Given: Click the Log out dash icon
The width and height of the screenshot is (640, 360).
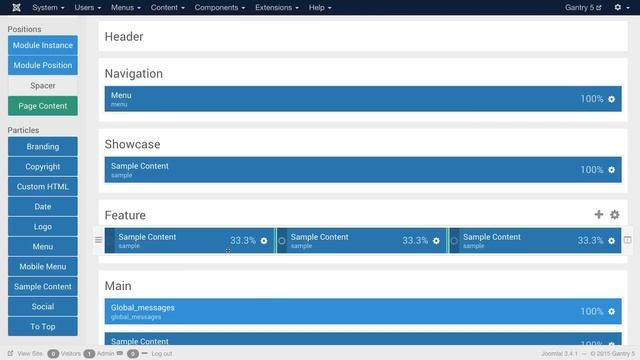Looking at the screenshot, I should [x=144, y=353].
